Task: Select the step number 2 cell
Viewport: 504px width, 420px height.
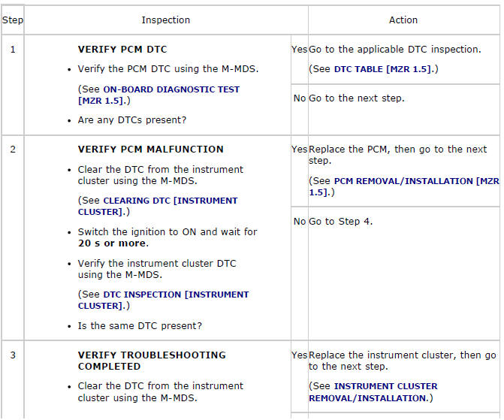Action: (x=12, y=150)
